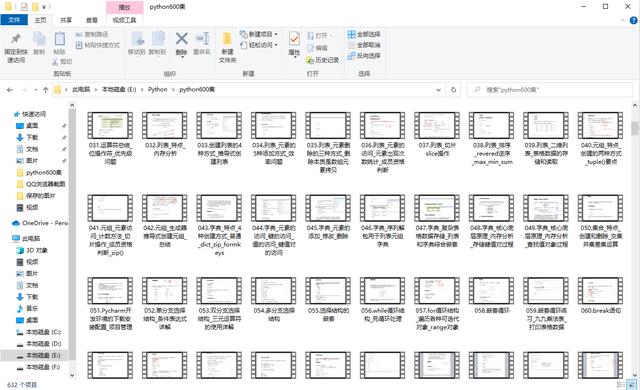The height and width of the screenshot is (390, 640).
Task: Switch to the 查看 (View) tab
Action: click(91, 20)
